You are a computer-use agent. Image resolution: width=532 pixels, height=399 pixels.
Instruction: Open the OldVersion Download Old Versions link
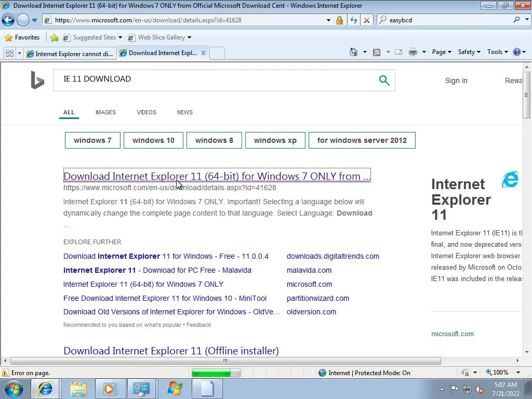click(x=171, y=312)
